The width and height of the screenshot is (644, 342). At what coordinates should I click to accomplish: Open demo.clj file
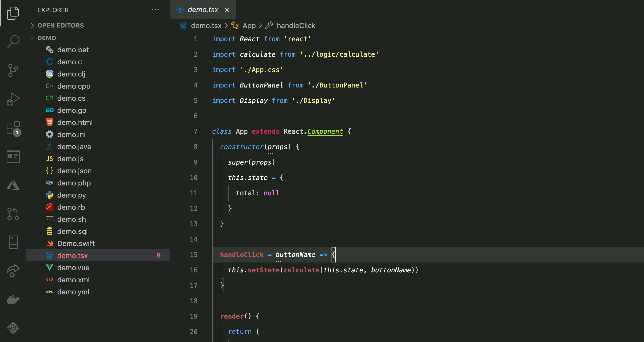98,74
